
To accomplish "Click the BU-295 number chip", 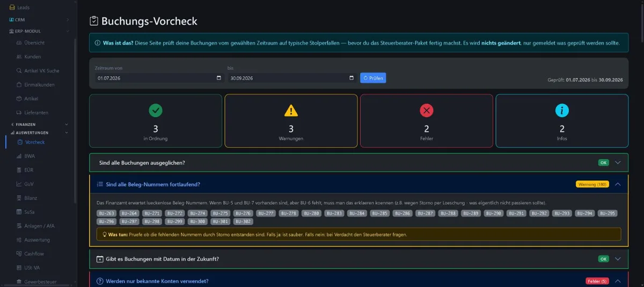I will pyautogui.click(x=608, y=213).
